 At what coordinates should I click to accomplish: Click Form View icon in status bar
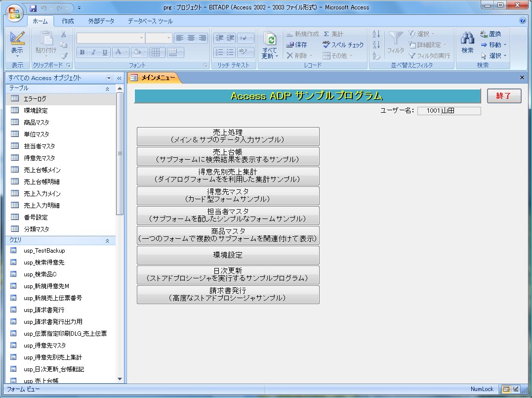click(506, 389)
